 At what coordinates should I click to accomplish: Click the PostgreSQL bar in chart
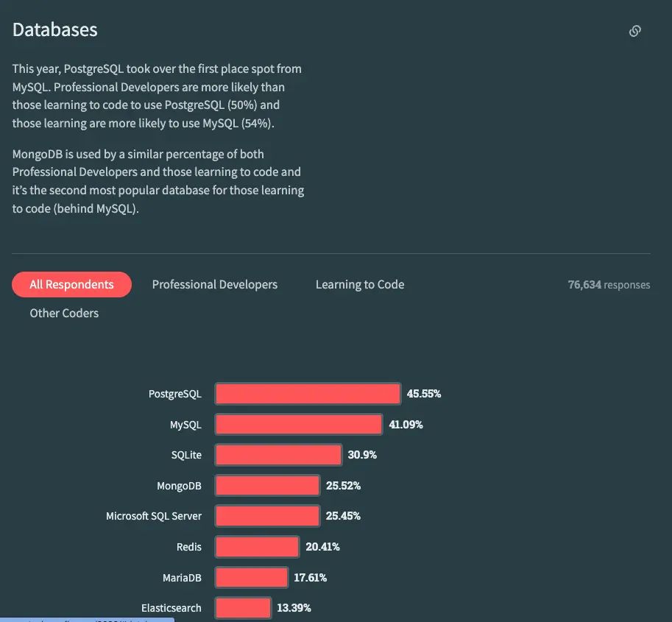coord(308,394)
